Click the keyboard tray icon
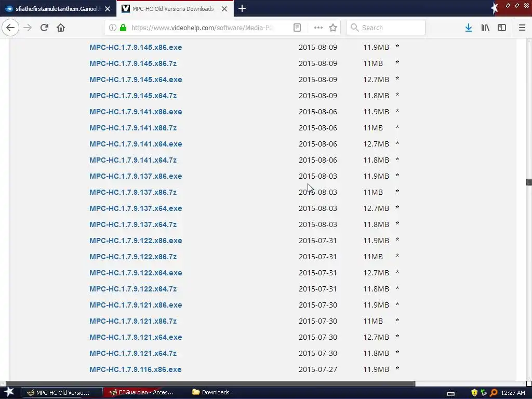This screenshot has height=399, width=532. click(450, 393)
